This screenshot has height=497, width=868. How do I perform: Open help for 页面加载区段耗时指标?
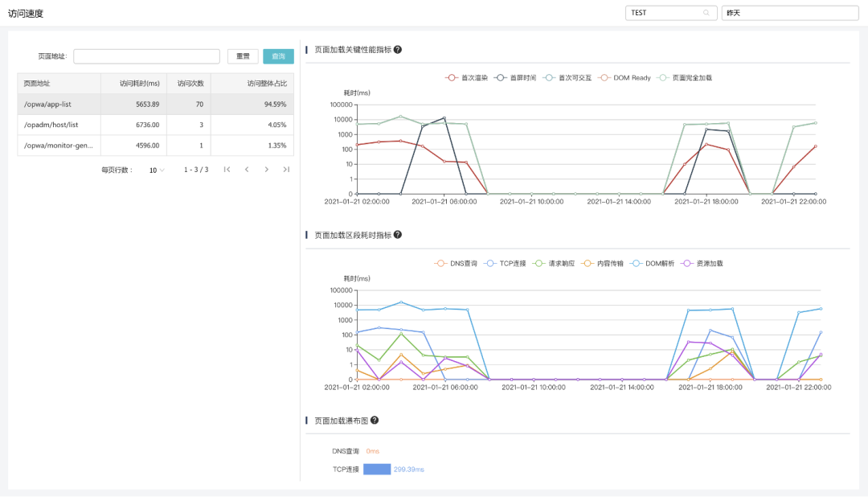tap(398, 235)
